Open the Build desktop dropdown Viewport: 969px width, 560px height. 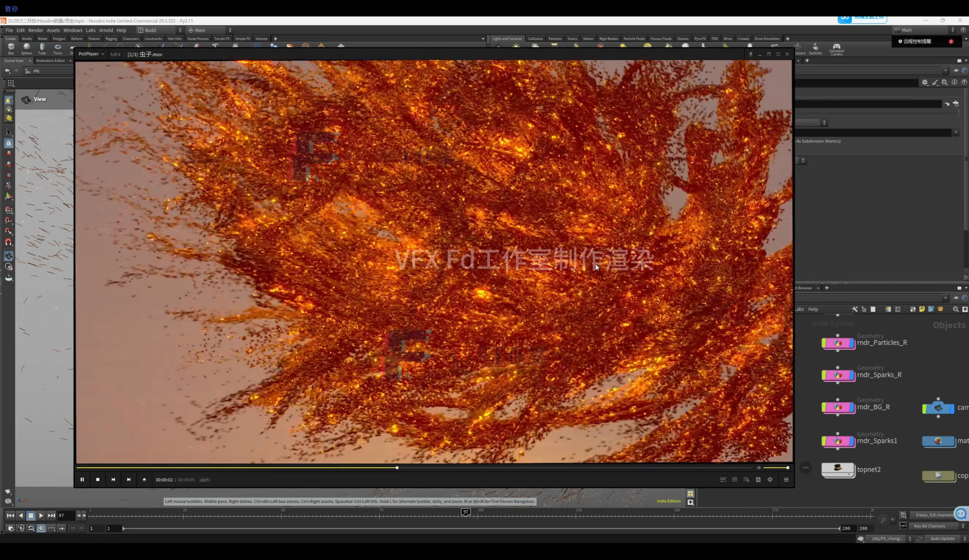[158, 30]
